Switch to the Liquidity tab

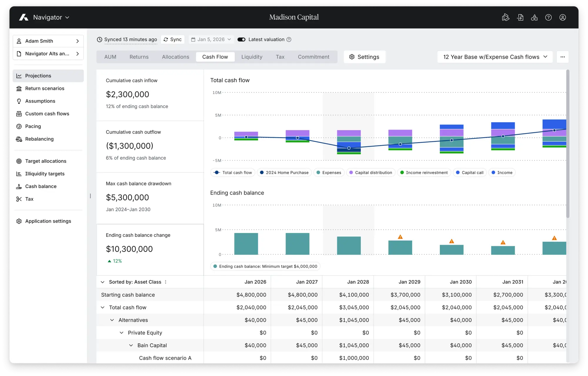(x=252, y=57)
